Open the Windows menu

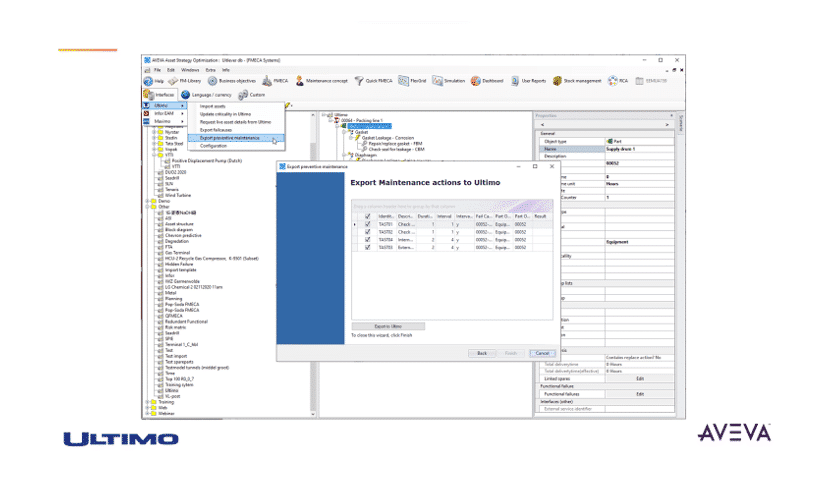click(190, 70)
